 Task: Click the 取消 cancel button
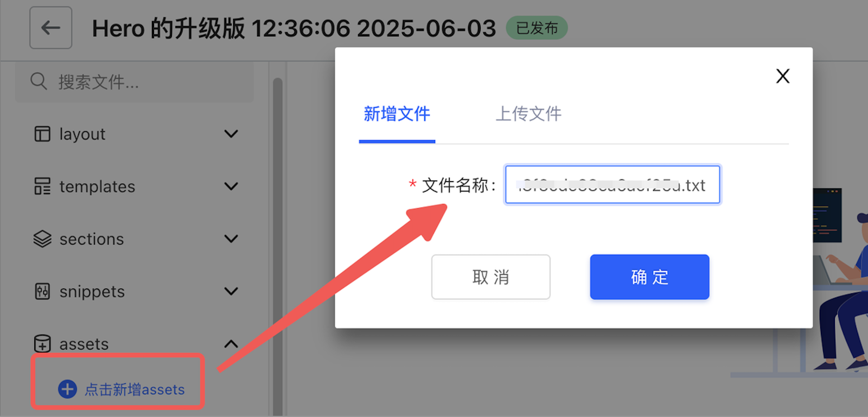click(491, 277)
